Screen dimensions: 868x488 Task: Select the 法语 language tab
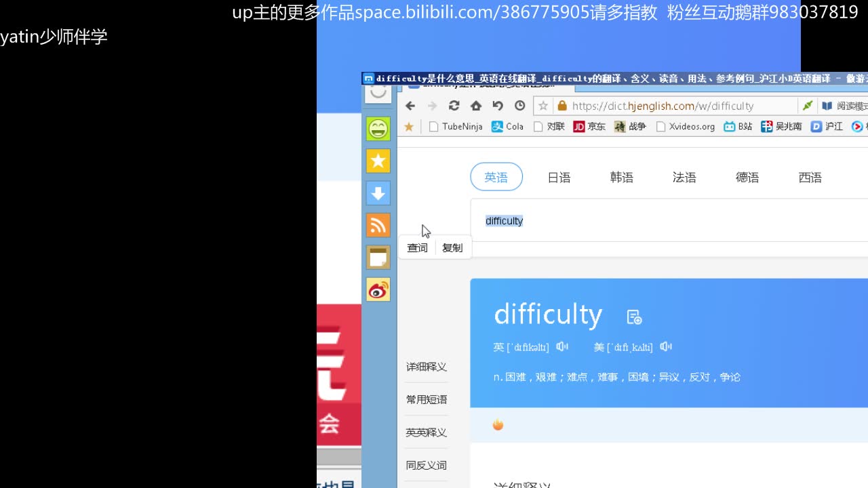pos(684,178)
